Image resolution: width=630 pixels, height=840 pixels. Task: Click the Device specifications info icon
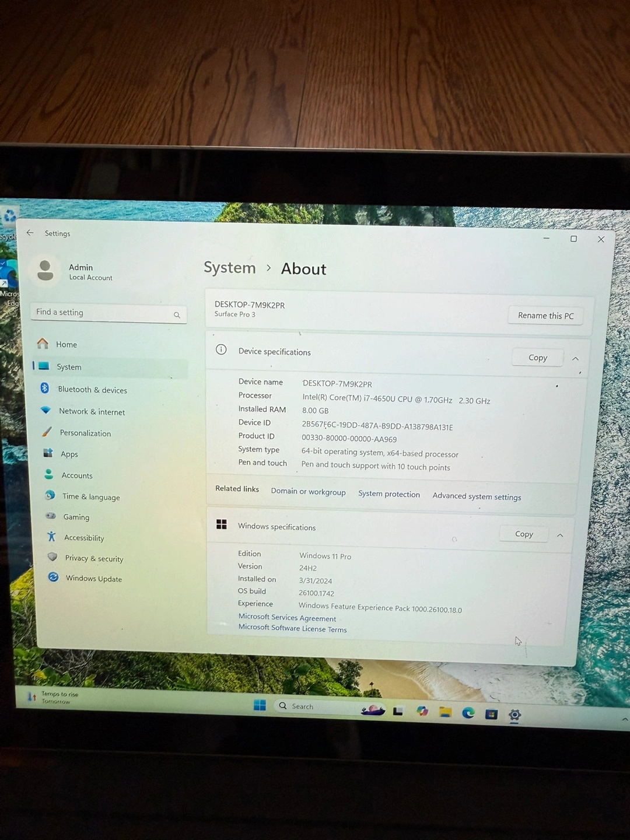(221, 349)
